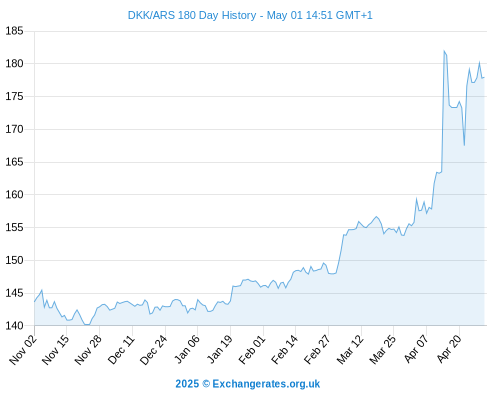
Task: Click the Jan 06 x-axis label
Action: (187, 349)
